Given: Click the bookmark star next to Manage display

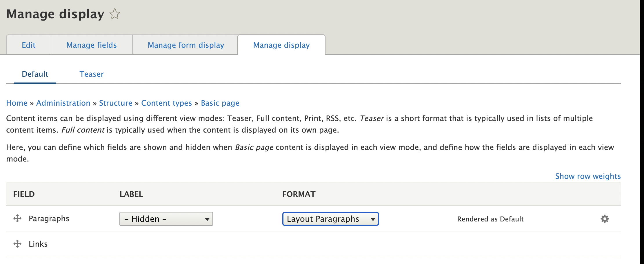Looking at the screenshot, I should [x=115, y=14].
